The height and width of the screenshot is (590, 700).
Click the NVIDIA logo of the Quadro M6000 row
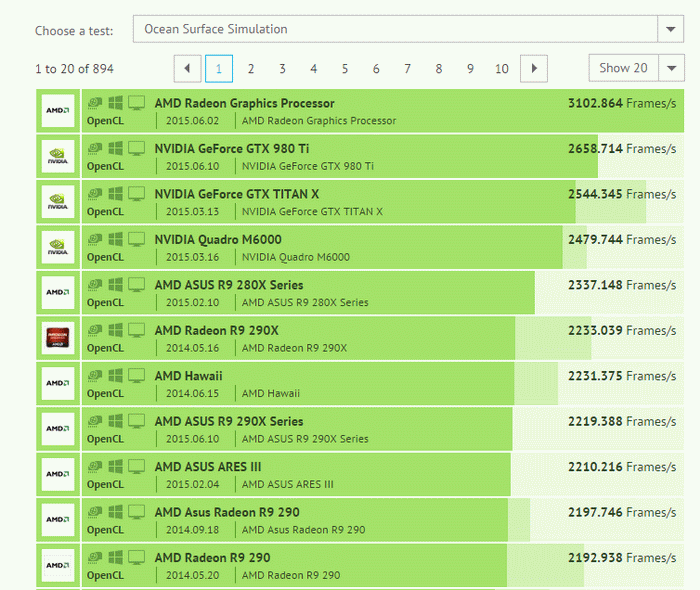point(58,247)
